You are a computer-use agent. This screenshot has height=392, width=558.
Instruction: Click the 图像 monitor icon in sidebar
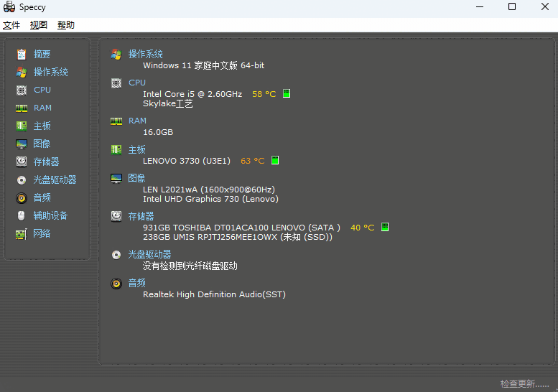(x=22, y=144)
